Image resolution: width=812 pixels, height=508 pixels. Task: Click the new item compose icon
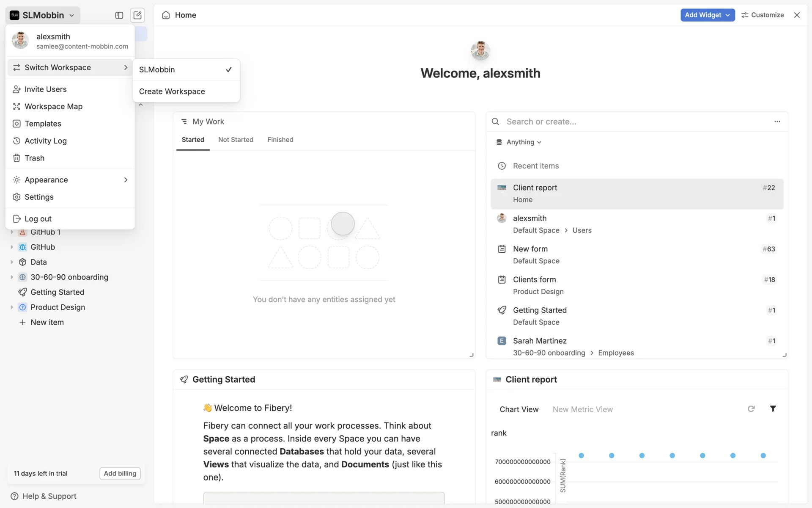[x=137, y=15]
